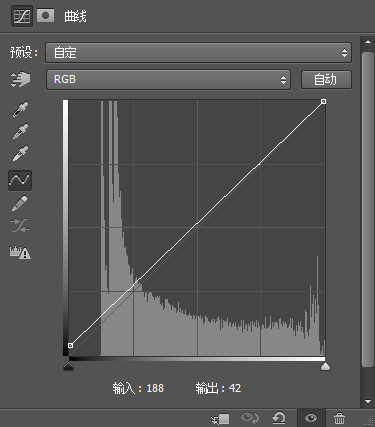The height and width of the screenshot is (427, 375).
Task: Click the smooth curve values icon
Action: point(20,226)
